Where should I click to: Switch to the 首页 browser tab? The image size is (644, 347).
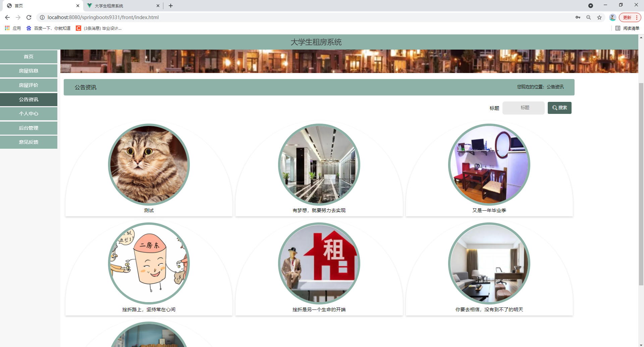click(x=43, y=6)
